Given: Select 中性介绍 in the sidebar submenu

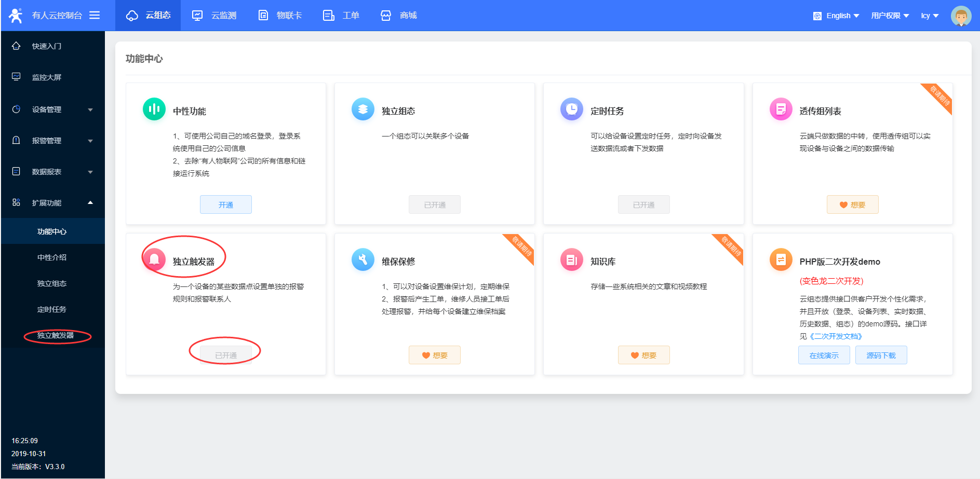Looking at the screenshot, I should click(x=53, y=257).
